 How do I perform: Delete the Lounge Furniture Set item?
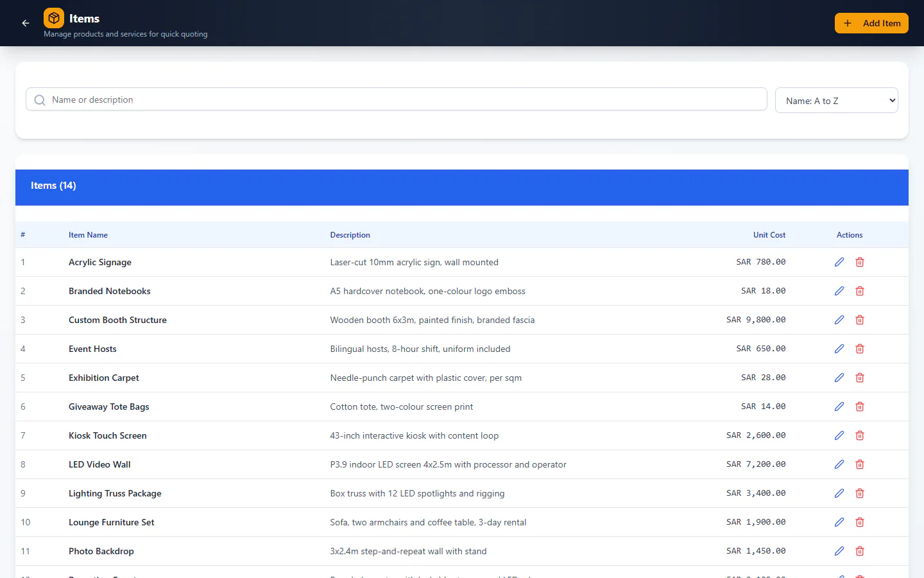[860, 522]
